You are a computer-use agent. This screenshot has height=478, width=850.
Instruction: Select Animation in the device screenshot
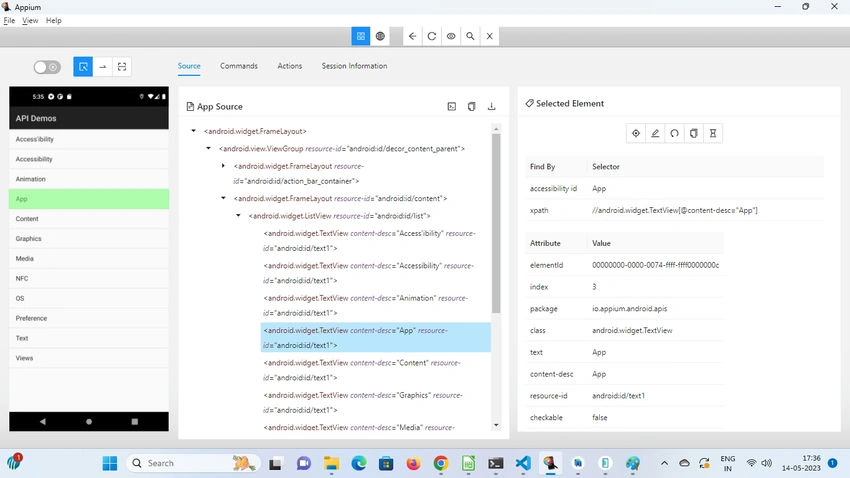point(89,179)
